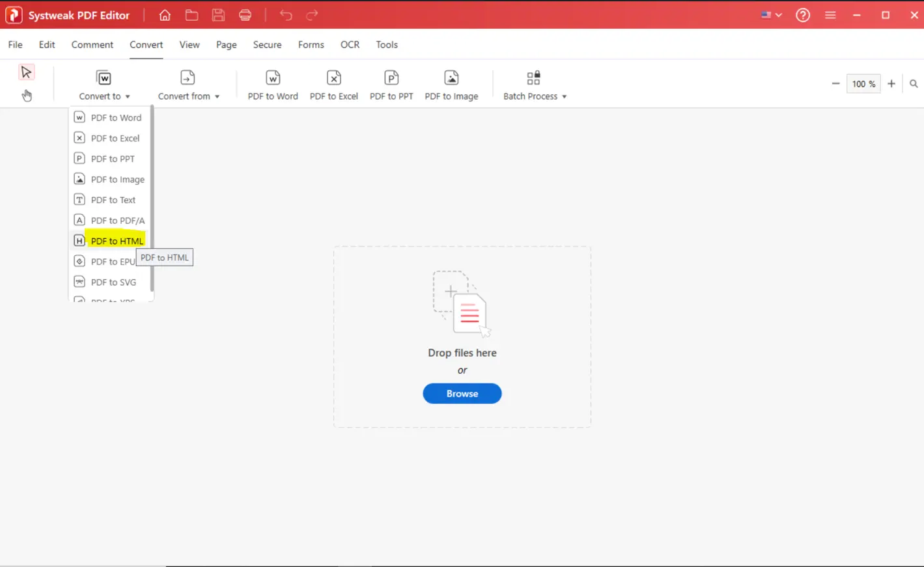The image size is (924, 567).
Task: Expand the Convert to dropdown
Action: 104,85
